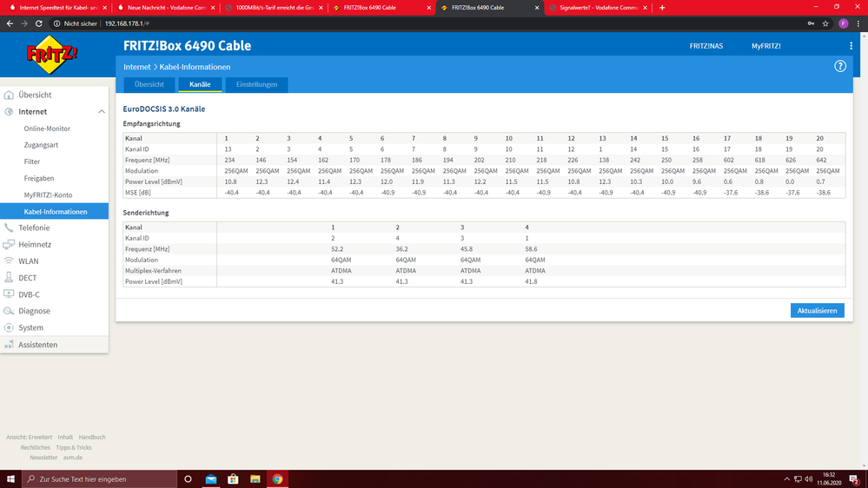Click the Telefonie phone icon
The height and width of the screenshot is (488, 868).
tap(9, 228)
